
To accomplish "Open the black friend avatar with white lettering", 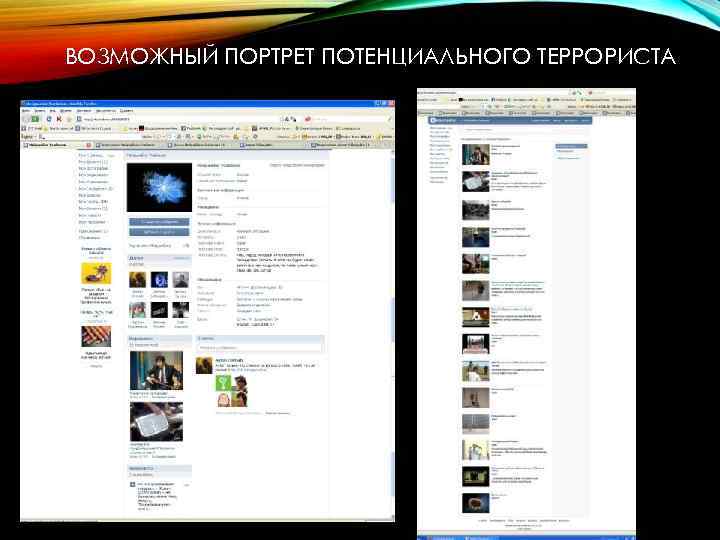I will [x=159, y=310].
